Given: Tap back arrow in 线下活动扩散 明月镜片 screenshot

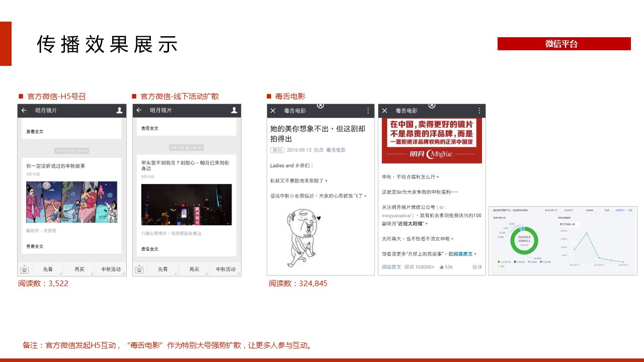Looking at the screenshot, I should click(139, 111).
